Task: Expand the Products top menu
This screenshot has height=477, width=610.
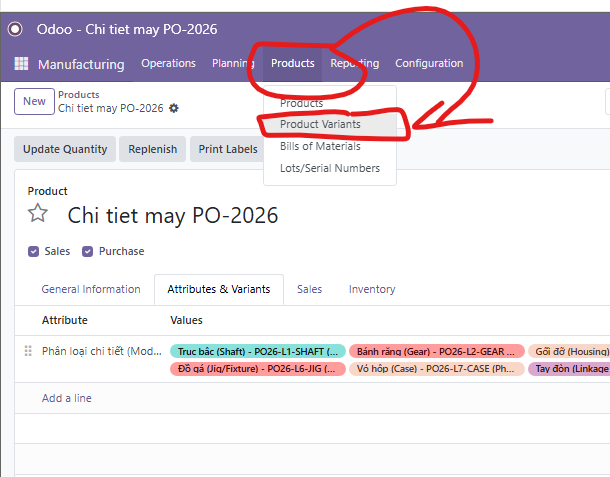Action: 293,63
